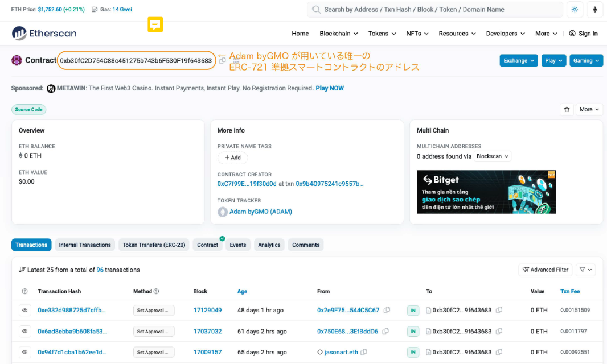Open the Play dropdown button
The width and height of the screenshot is (607, 364).
click(x=553, y=60)
